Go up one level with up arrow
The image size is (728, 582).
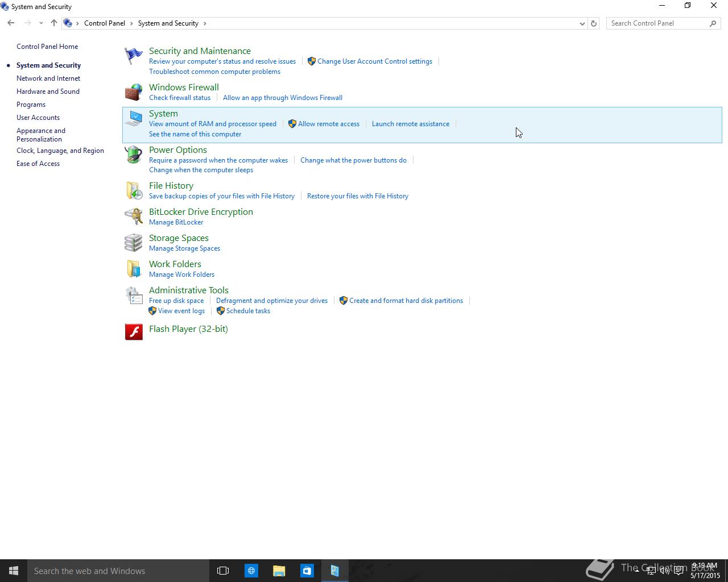pos(54,23)
